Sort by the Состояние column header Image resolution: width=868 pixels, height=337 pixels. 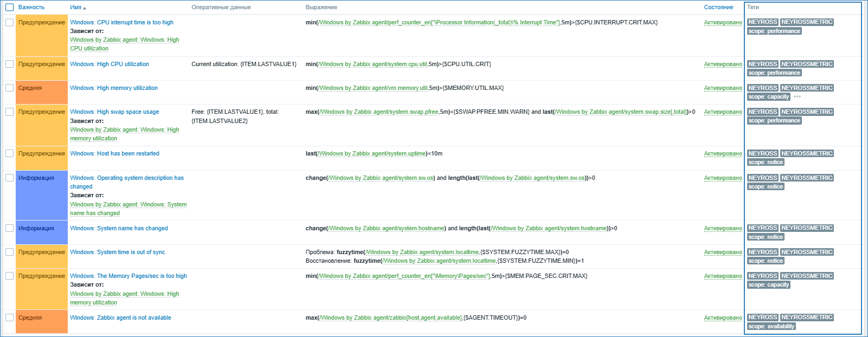point(718,8)
